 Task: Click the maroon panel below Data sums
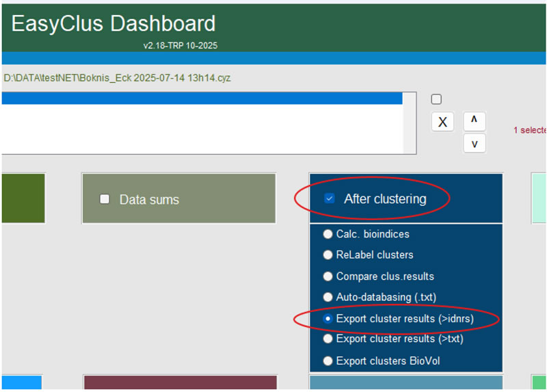[x=180, y=383]
